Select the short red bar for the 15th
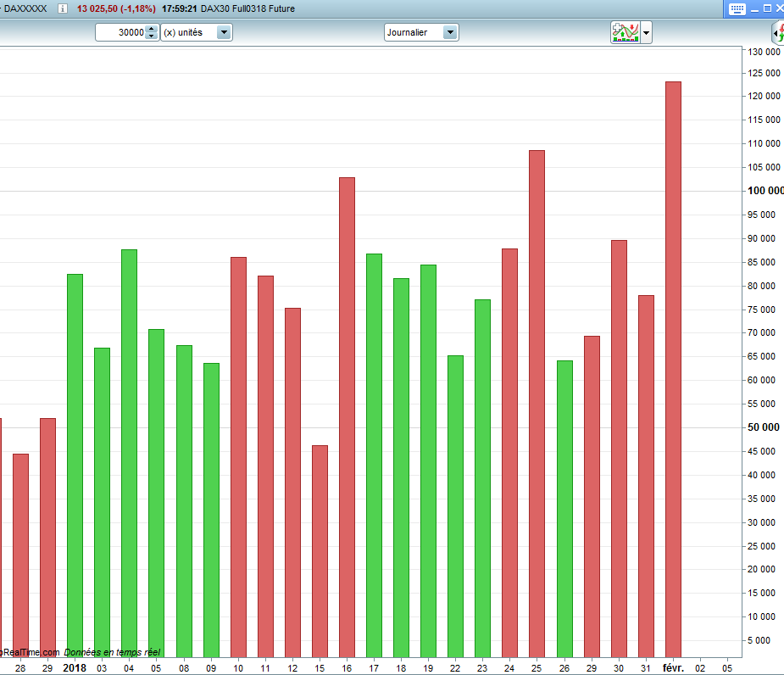Image resolution: width=784 pixels, height=675 pixels. pos(320,551)
